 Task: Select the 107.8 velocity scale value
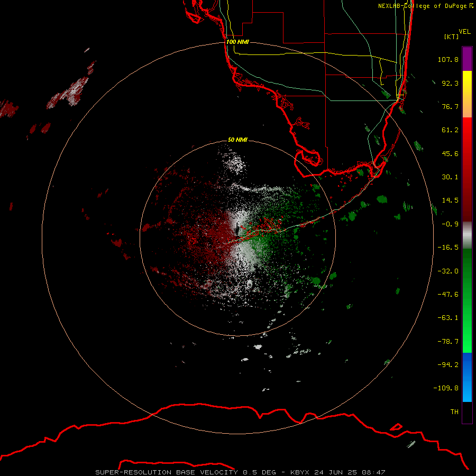click(x=448, y=59)
